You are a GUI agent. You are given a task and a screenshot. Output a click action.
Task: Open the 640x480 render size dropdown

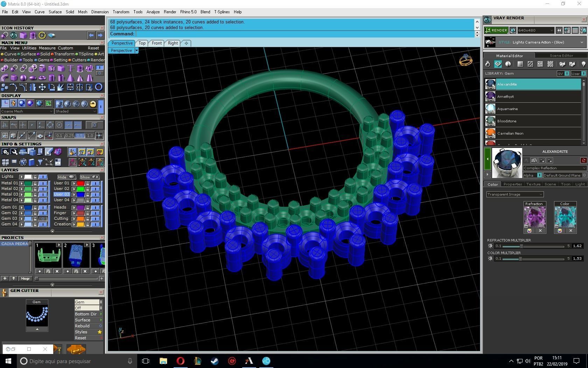(x=535, y=30)
